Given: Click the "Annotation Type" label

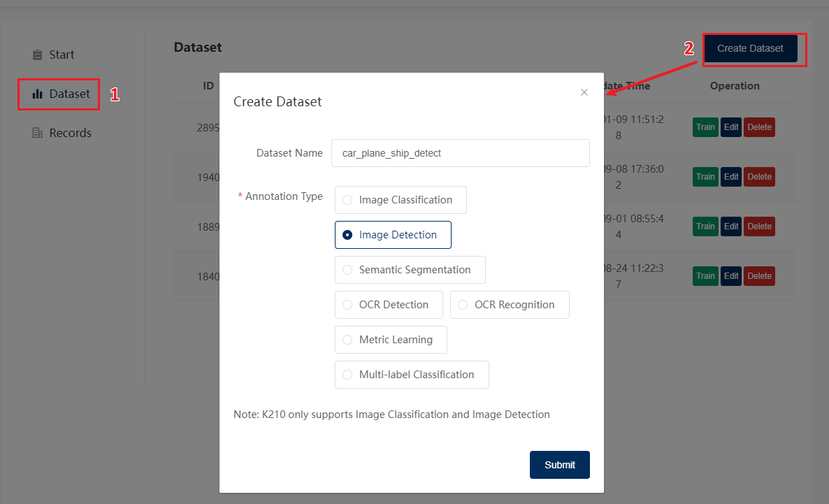Looking at the screenshot, I should (284, 196).
